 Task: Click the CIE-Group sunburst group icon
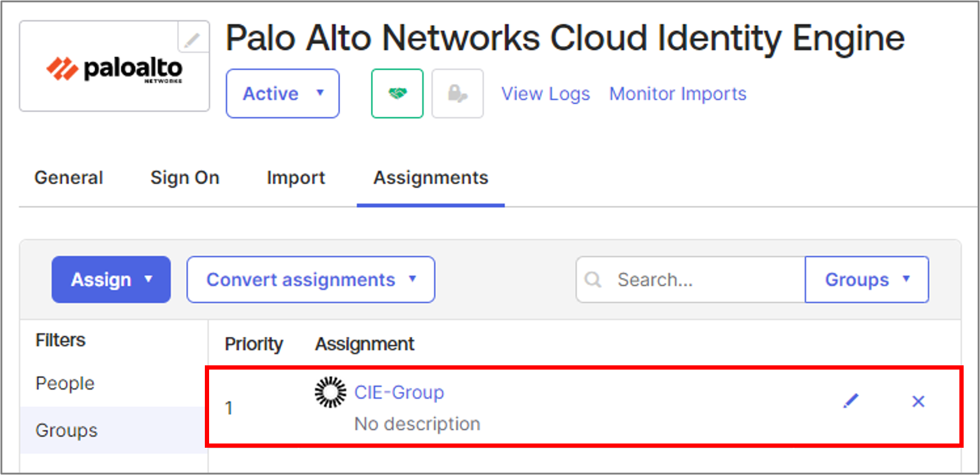click(x=330, y=392)
